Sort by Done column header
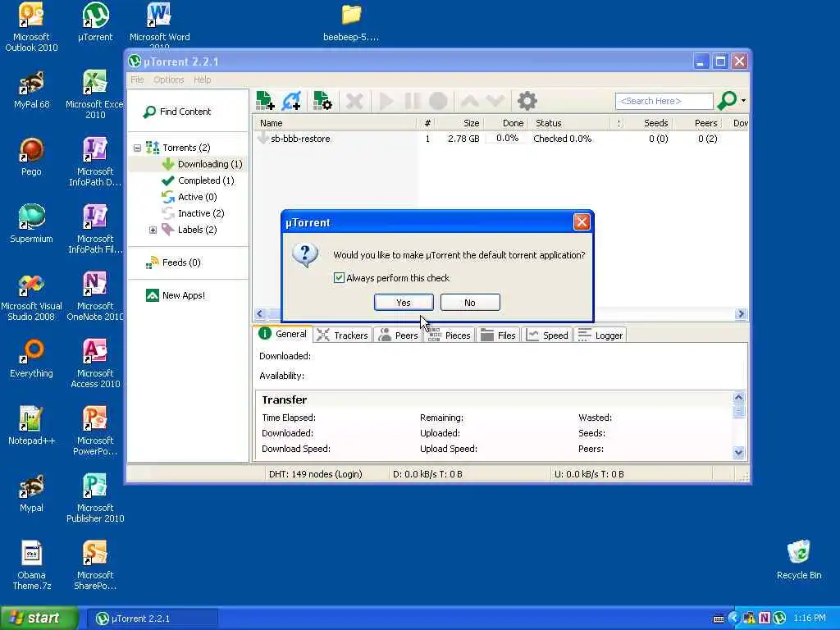840x630 pixels. 505,123
